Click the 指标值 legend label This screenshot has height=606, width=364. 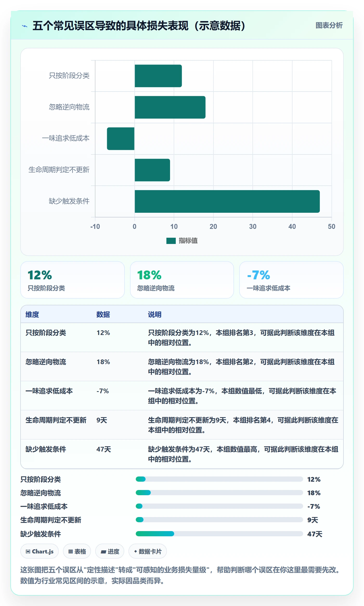(188, 241)
